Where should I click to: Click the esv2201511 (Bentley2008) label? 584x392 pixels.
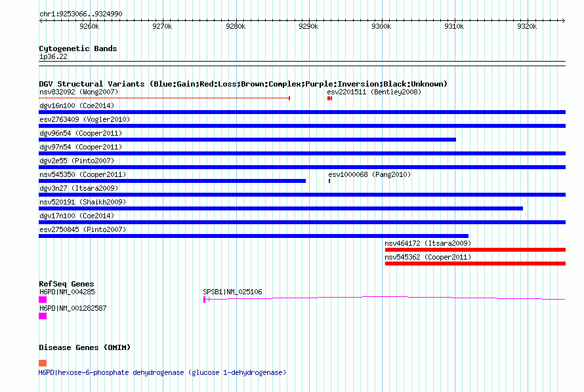(374, 92)
